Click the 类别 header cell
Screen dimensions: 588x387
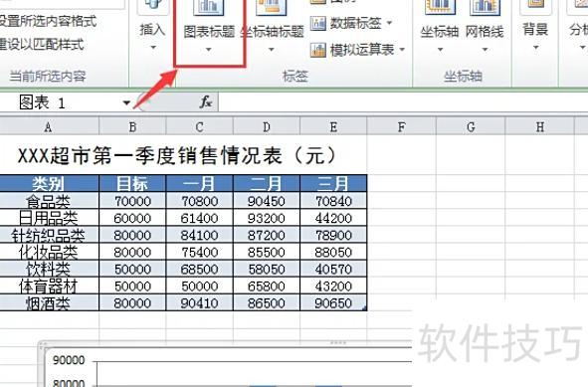coord(49,184)
